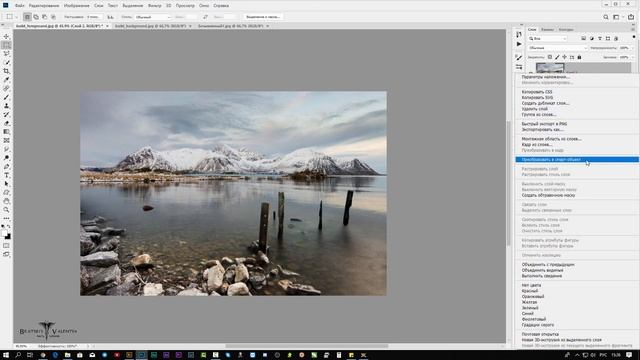
Task: Select the Eyedropper tool
Action: [7, 80]
